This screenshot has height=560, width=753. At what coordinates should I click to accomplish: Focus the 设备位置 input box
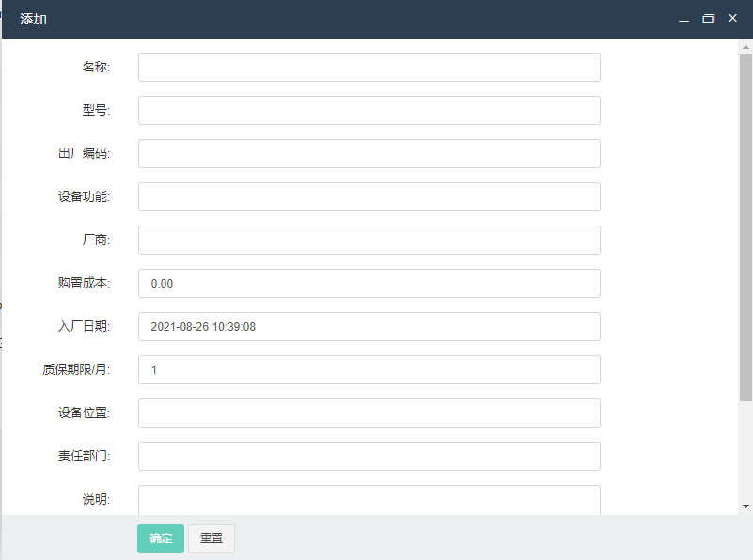pos(369,412)
